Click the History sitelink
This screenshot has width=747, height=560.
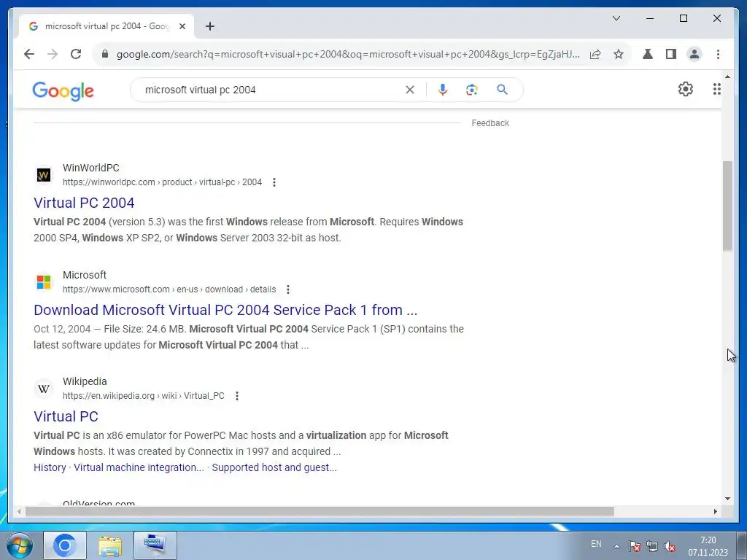click(50, 467)
